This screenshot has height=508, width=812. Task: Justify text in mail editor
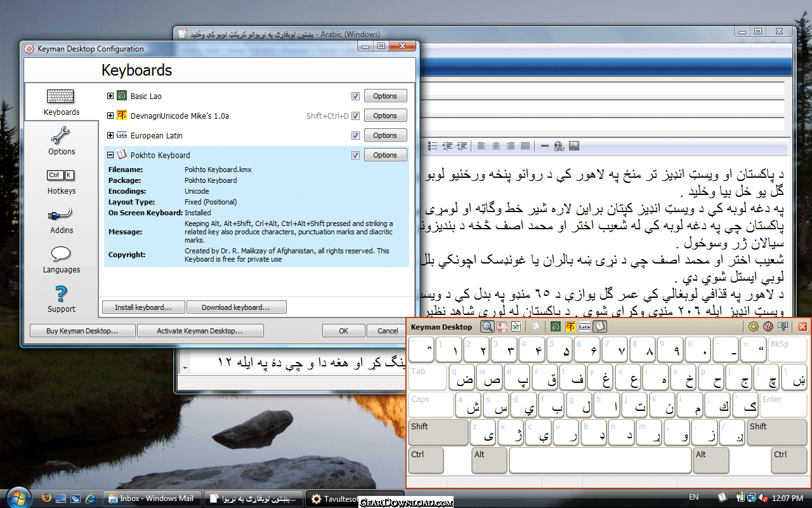click(525, 146)
